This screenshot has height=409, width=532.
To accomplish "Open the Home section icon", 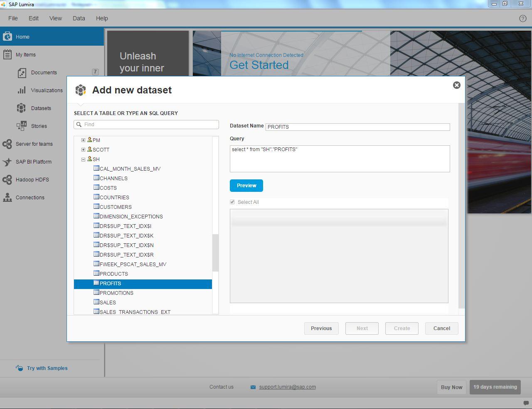I will [x=7, y=37].
